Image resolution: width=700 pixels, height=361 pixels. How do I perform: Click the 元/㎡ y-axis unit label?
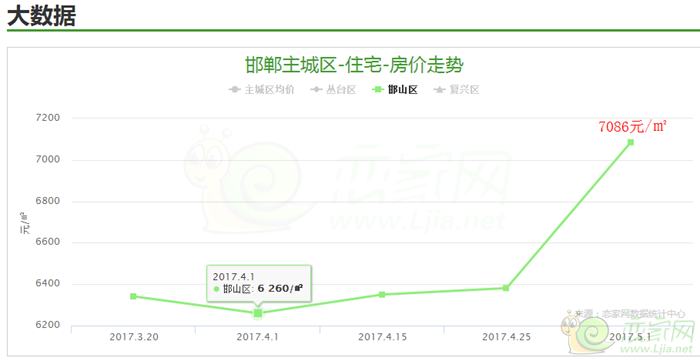click(x=25, y=223)
